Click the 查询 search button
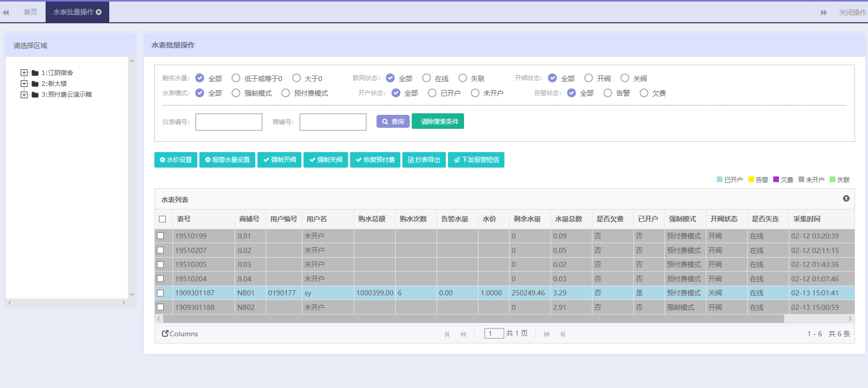Image resolution: width=868 pixels, height=388 pixels. click(393, 122)
